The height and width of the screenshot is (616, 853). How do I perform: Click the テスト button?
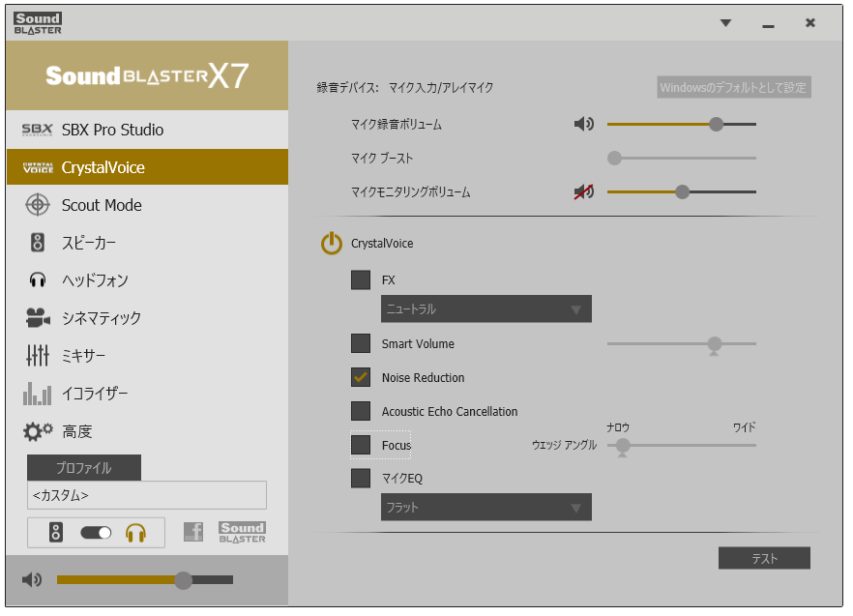764,558
